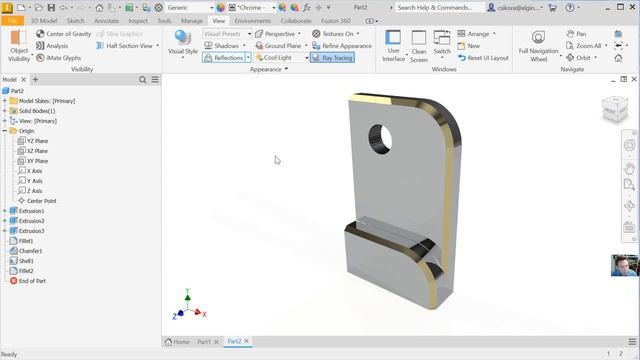Switch to Sketch ribbon tab

point(76,20)
